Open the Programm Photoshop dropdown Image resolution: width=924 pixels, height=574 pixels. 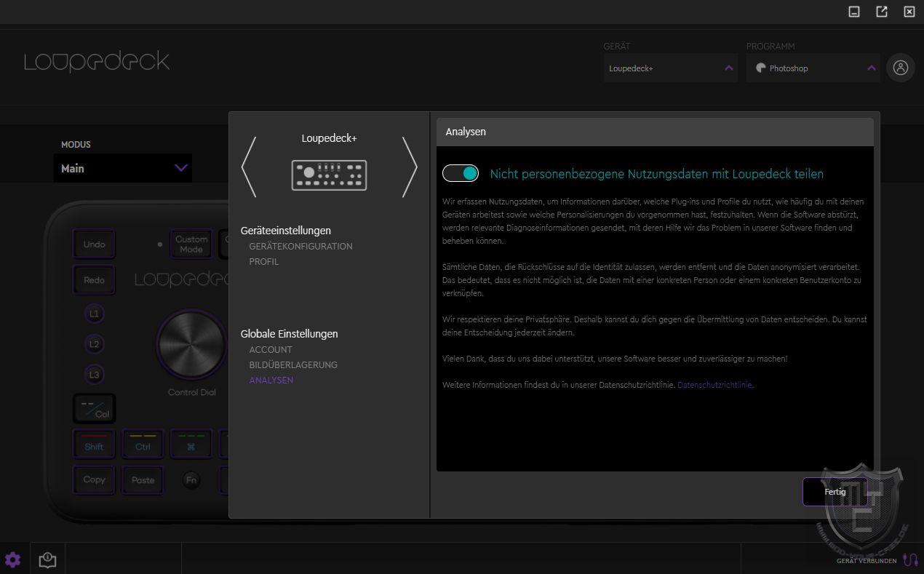813,68
